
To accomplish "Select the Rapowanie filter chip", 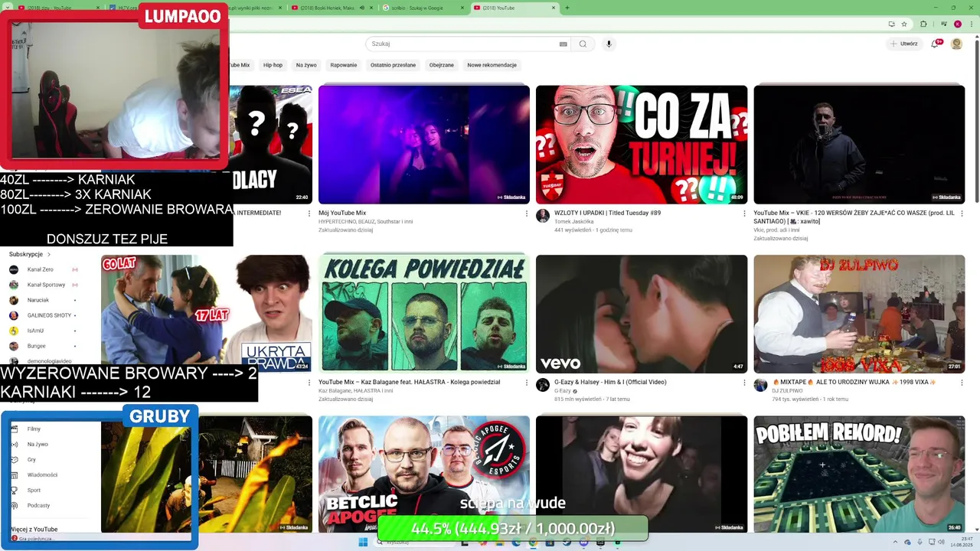I will point(344,65).
